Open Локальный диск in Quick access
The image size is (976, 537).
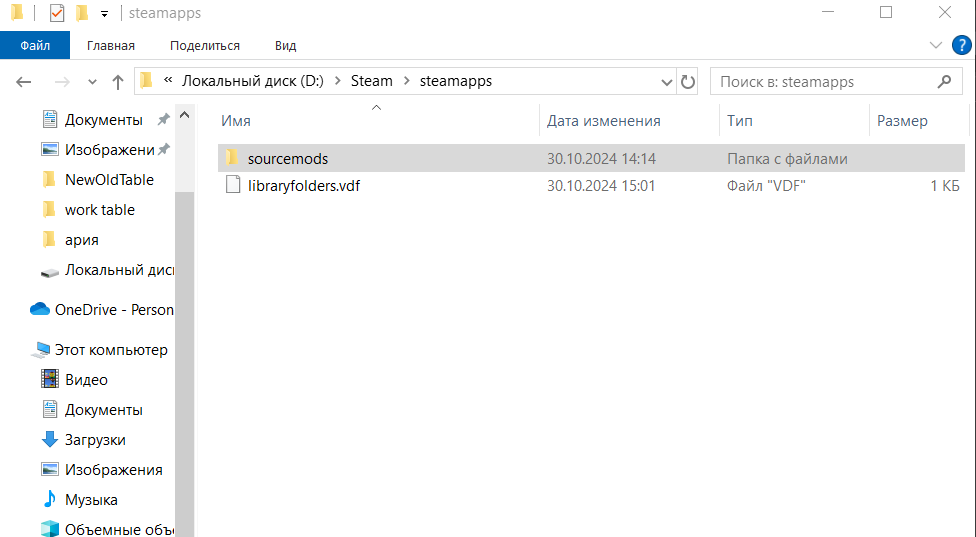click(118, 270)
